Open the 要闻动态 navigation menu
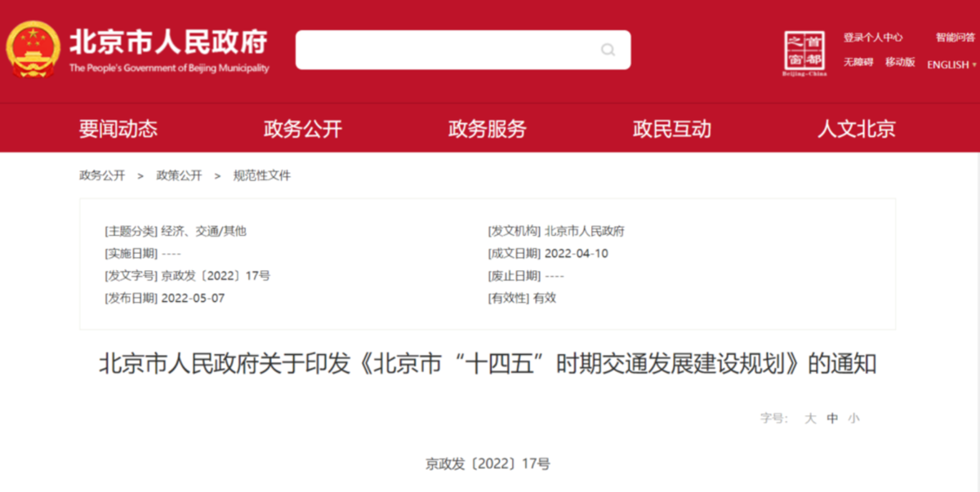The width and height of the screenshot is (980, 492). click(x=117, y=128)
